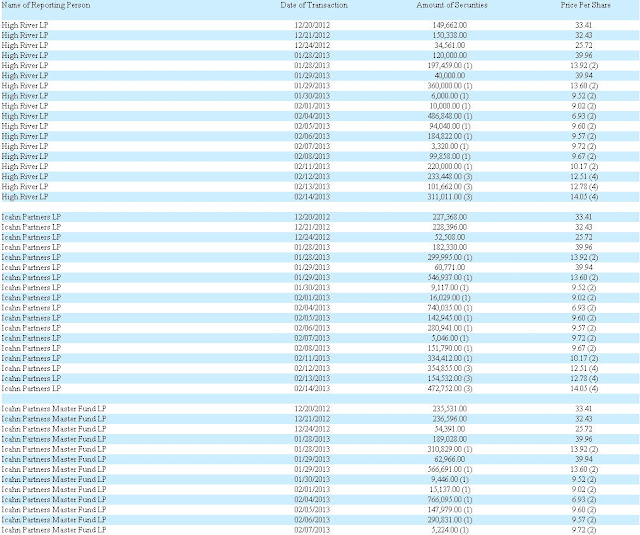The image size is (640, 535).
Task: Click the amount 189,028.00
Action: pyautogui.click(x=449, y=440)
